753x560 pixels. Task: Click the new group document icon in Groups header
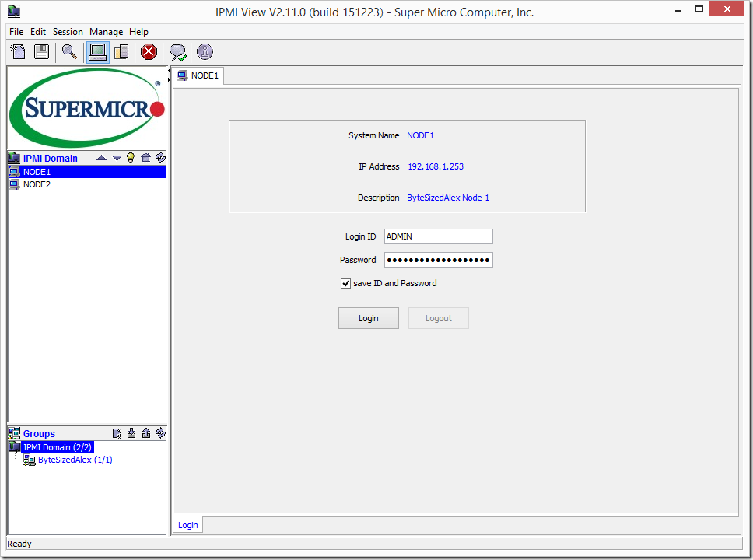point(117,434)
